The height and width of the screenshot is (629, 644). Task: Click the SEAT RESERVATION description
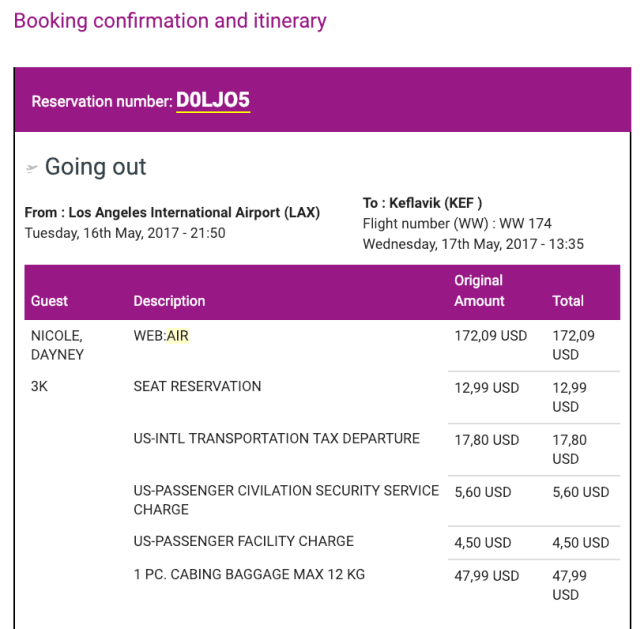(x=197, y=387)
